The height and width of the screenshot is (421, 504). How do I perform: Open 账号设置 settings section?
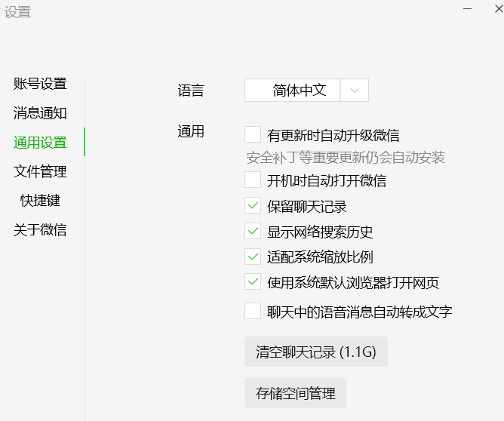40,84
